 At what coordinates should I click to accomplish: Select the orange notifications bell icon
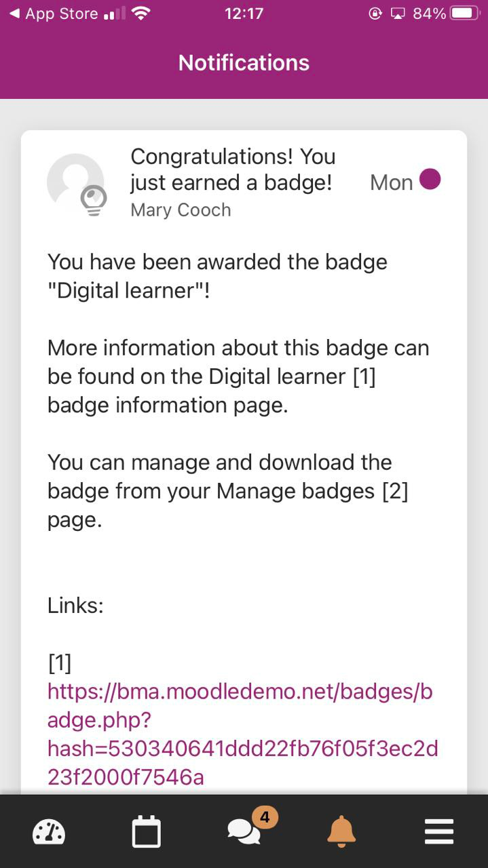[x=341, y=831]
